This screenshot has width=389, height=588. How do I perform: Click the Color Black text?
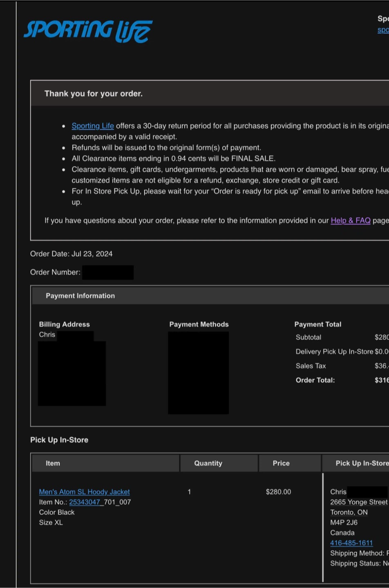(x=57, y=512)
